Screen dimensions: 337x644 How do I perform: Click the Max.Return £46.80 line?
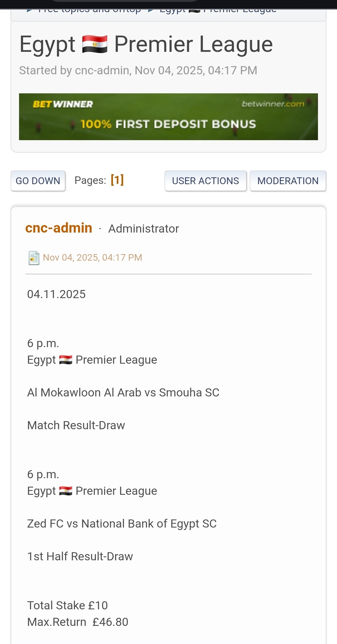[x=78, y=622]
